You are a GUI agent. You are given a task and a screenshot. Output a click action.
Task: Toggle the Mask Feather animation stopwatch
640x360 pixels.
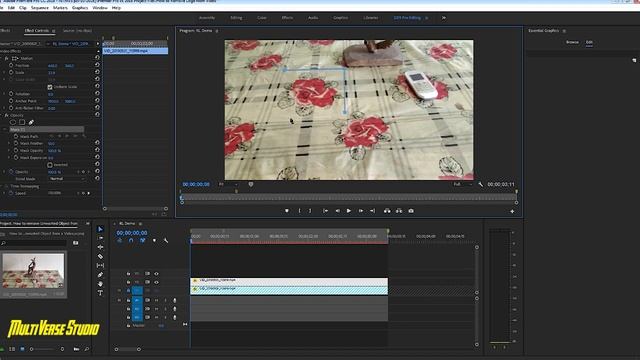[16, 143]
